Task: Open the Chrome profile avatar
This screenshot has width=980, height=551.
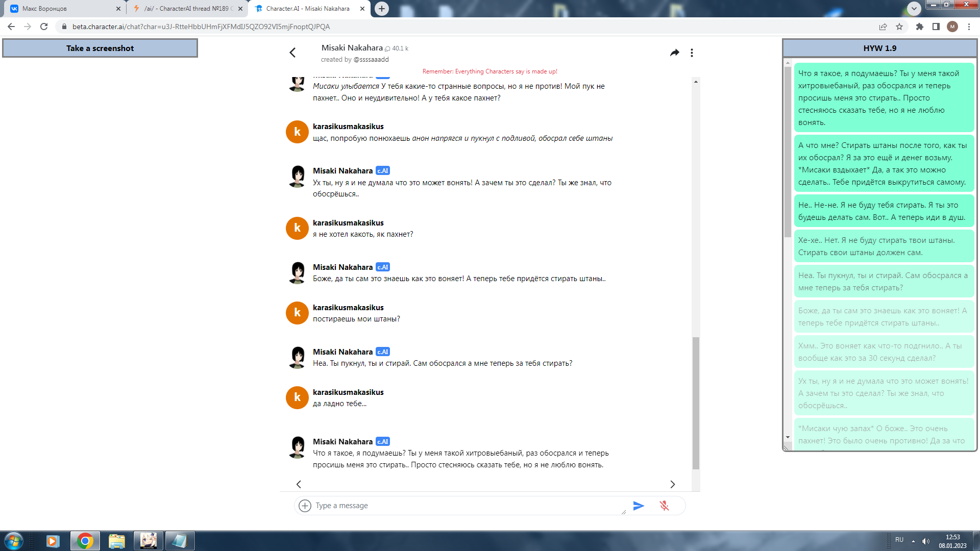Action: pos(952,27)
